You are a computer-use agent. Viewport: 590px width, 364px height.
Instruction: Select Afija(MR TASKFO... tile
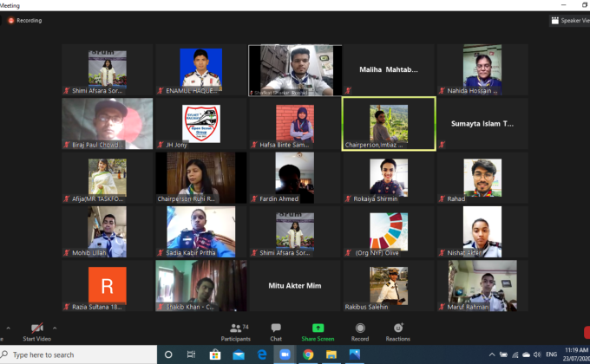click(x=108, y=178)
